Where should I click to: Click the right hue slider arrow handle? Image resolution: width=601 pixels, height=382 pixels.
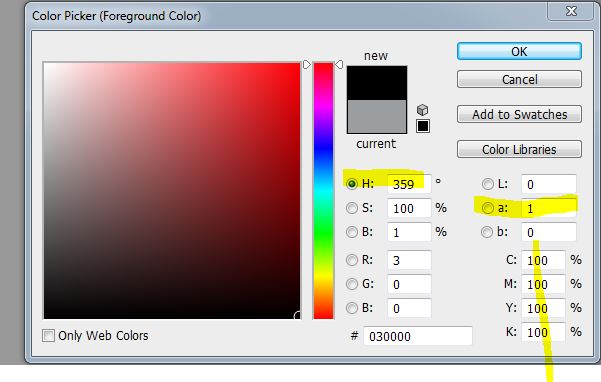[x=339, y=64]
